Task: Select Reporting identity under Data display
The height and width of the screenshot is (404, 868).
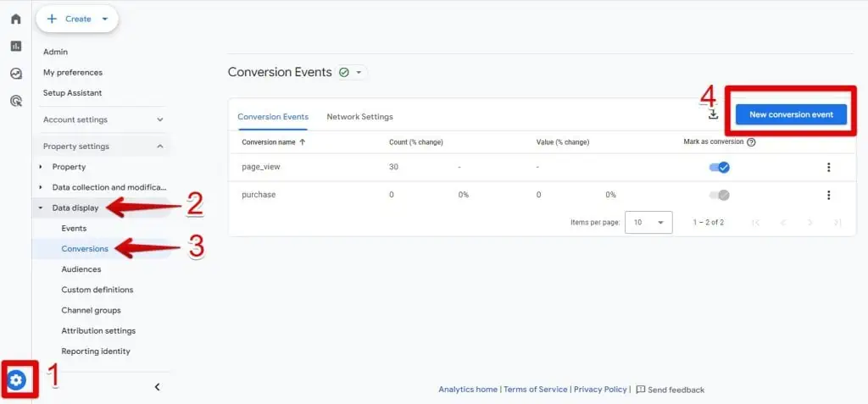Action: (96, 351)
